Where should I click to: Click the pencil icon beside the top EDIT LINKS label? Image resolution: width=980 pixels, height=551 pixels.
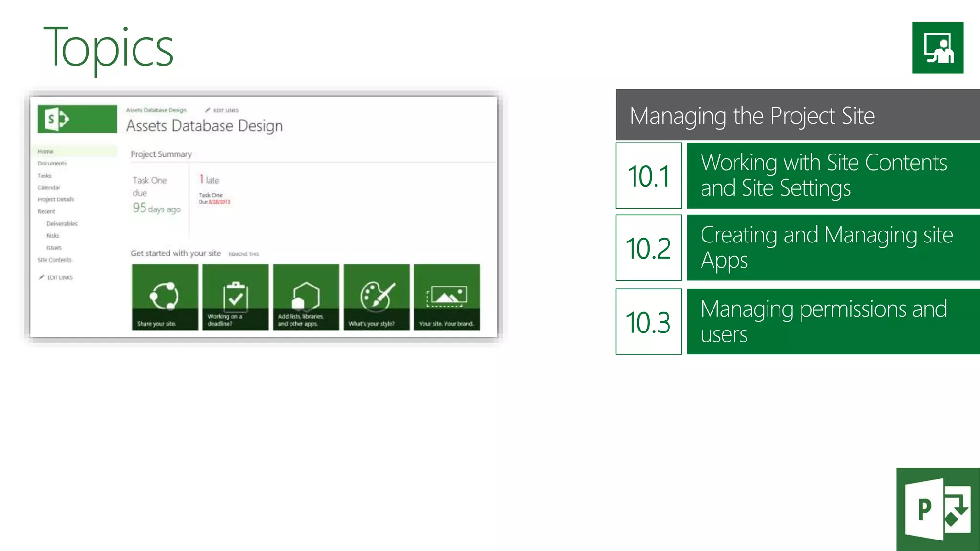click(208, 110)
